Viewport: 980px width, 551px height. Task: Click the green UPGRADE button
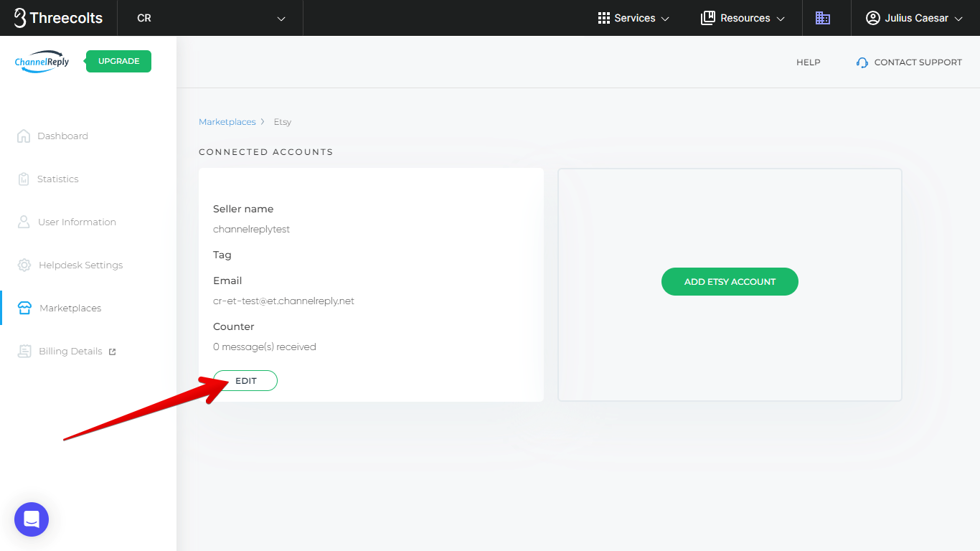click(x=118, y=61)
